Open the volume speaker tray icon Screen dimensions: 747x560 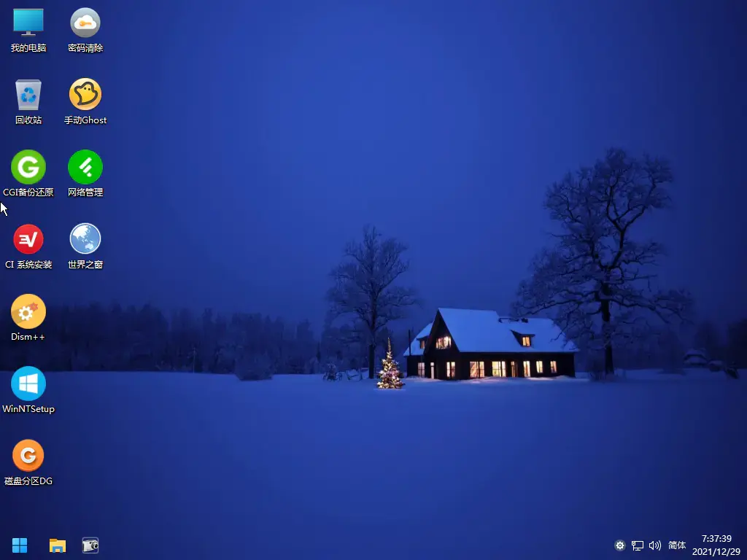pos(655,545)
